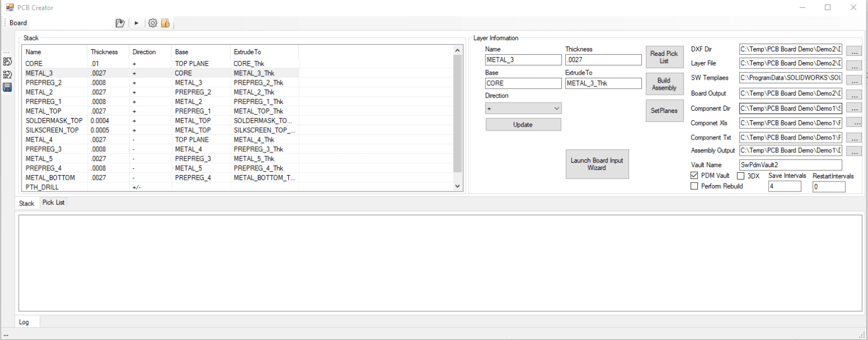This screenshot has height=340, width=868.
Task: Click the Save (floppy disk) icon in sidebar
Action: coord(7,87)
